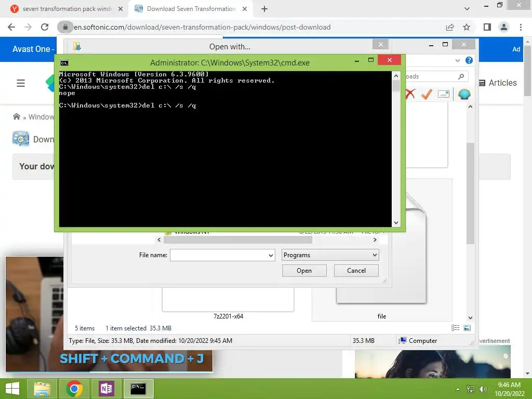Bookmark this page with the star icon
532x399 pixels.
pyautogui.click(x=467, y=27)
